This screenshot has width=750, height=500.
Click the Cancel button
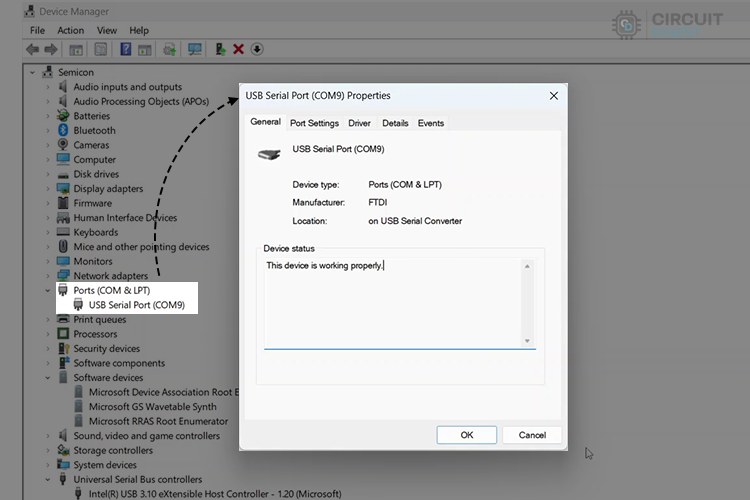[532, 435]
